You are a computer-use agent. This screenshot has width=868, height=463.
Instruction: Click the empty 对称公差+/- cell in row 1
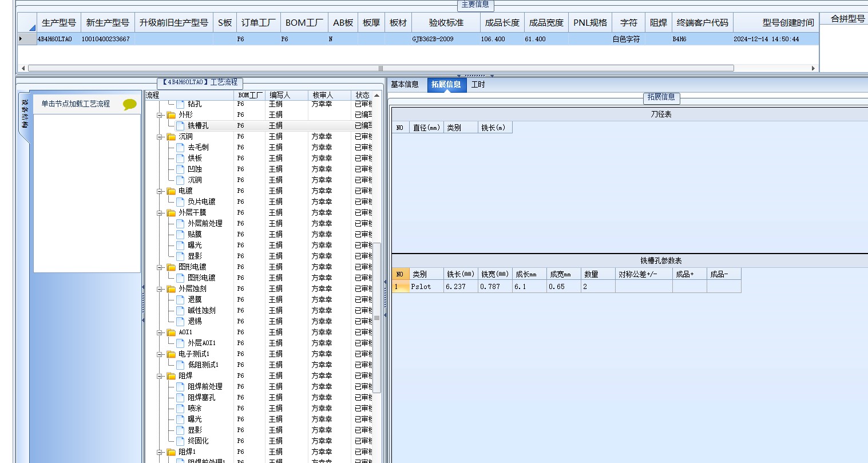click(x=644, y=286)
